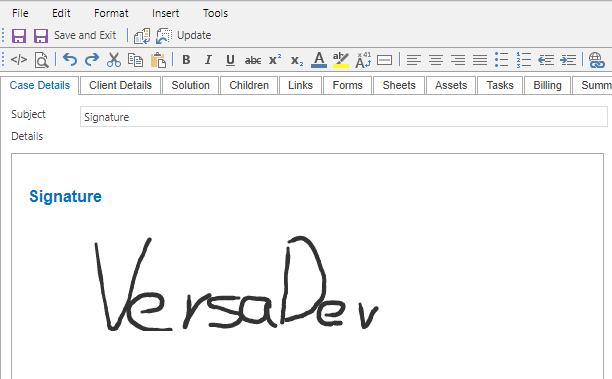Center align the text
612x379 pixels.
436,60
